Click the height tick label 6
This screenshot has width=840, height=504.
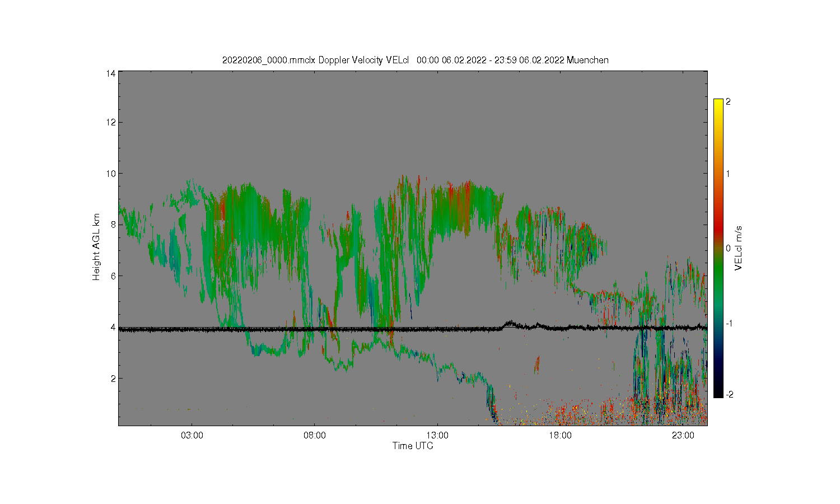114,276
